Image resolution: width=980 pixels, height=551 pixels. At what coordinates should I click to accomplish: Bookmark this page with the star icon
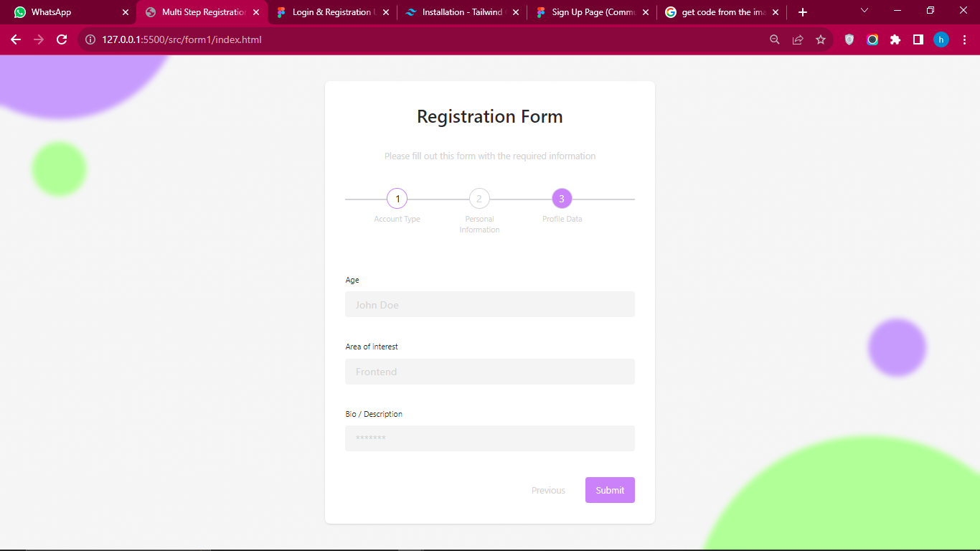point(821,40)
